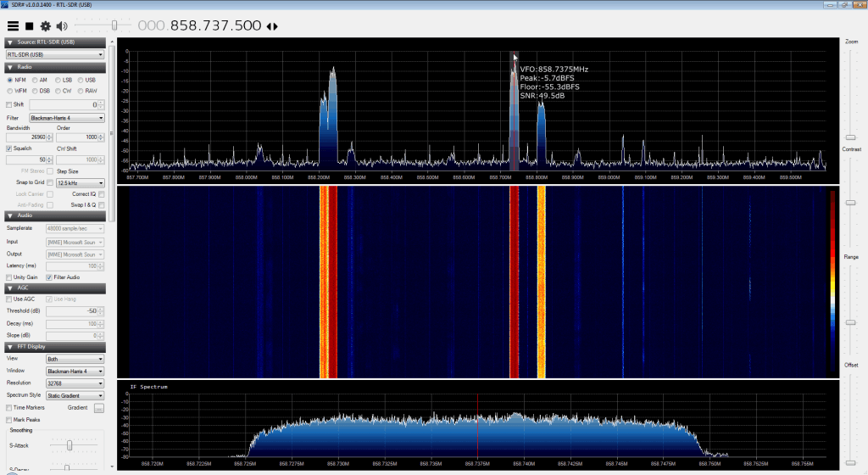This screenshot has height=475, width=868.
Task: Toggle the Filter Audio checkbox
Action: tap(49, 277)
